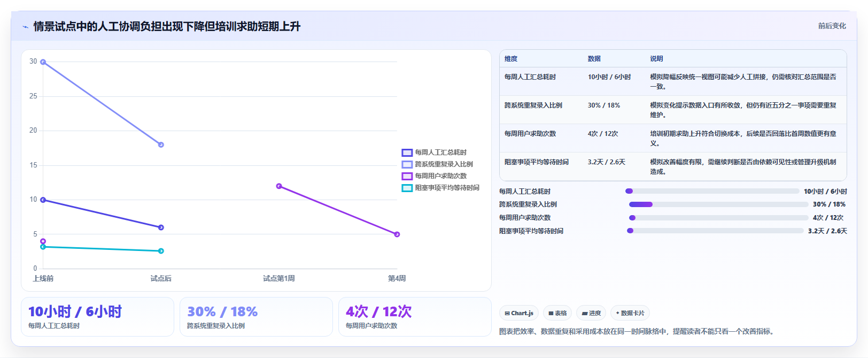This screenshot has width=868, height=358.
Task: Click the footer note starting 图表把效率
Action: [x=636, y=332]
